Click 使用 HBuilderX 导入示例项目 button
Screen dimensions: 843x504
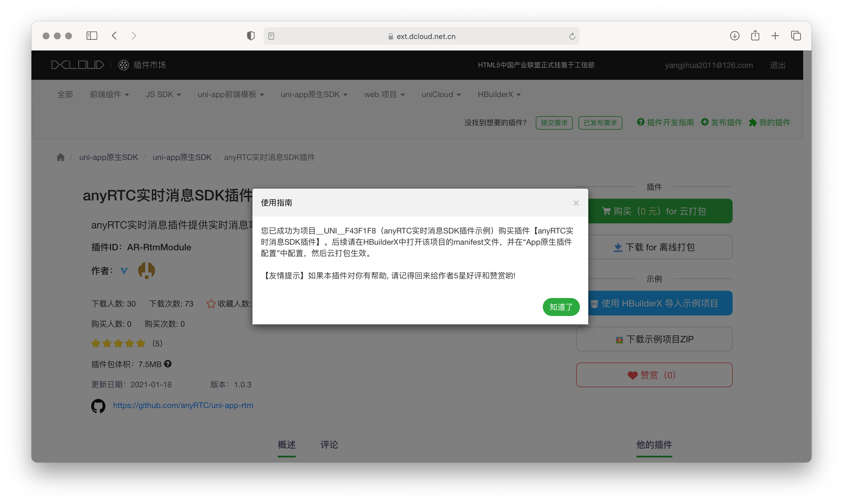[x=660, y=303]
